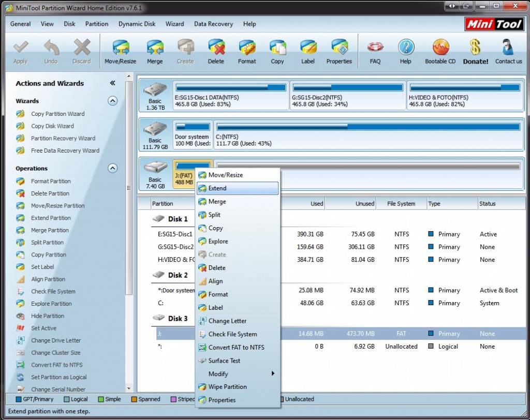Open the Disk menu
Image resolution: width=530 pixels, height=420 pixels.
[69, 24]
